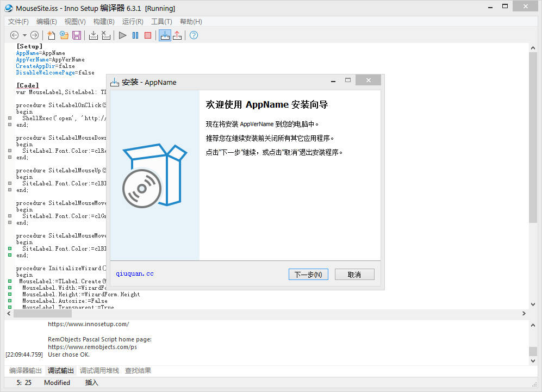Viewport: 542px width, 392px height.
Task: Click the 下一步(N) button in the installer
Action: (x=308, y=274)
